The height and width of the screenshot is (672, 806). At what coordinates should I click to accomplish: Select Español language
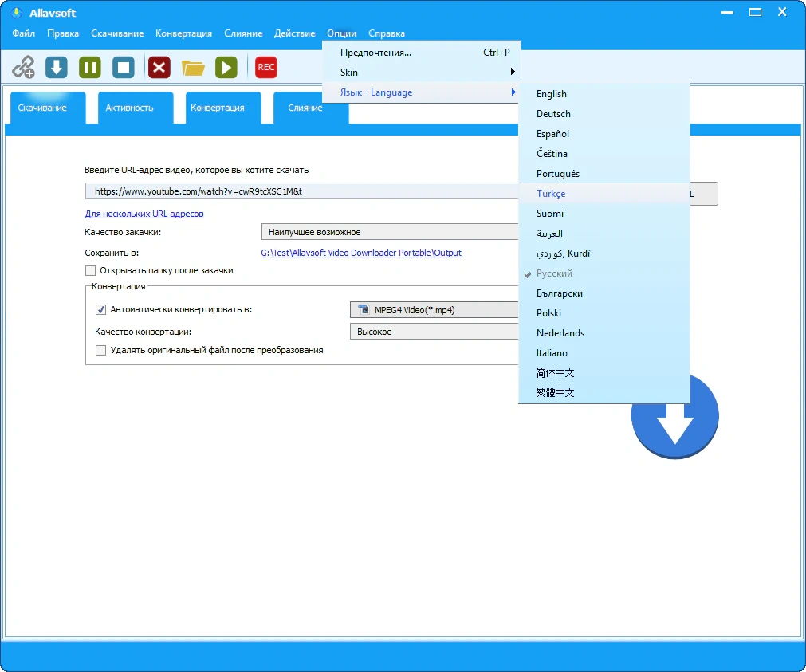(x=604, y=134)
